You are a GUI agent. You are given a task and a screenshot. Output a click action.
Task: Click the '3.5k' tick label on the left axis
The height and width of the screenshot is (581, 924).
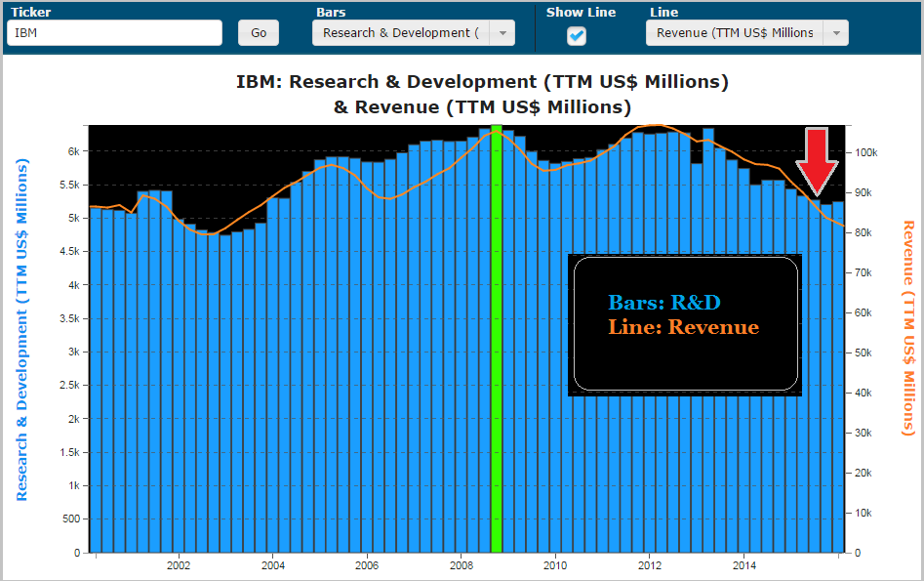pos(69,318)
